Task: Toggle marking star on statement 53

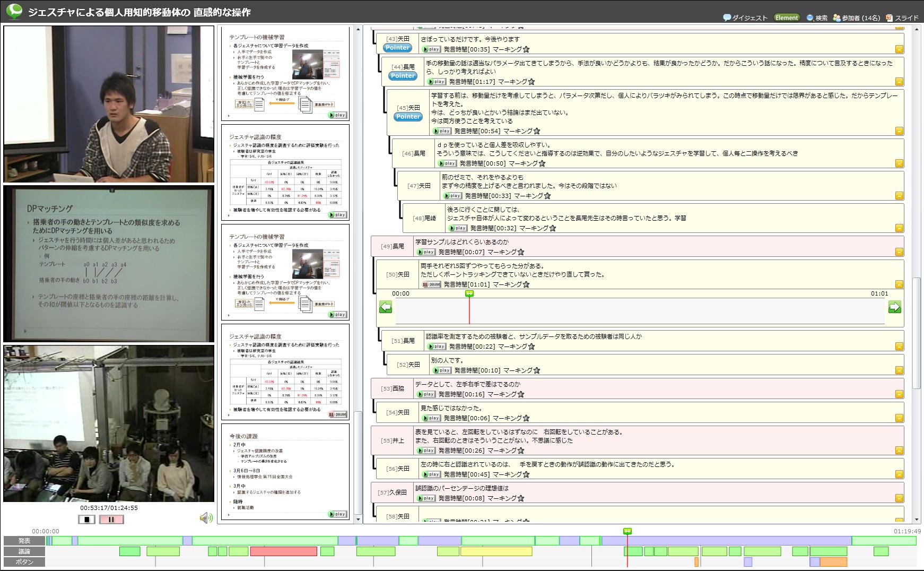Action: [x=521, y=394]
